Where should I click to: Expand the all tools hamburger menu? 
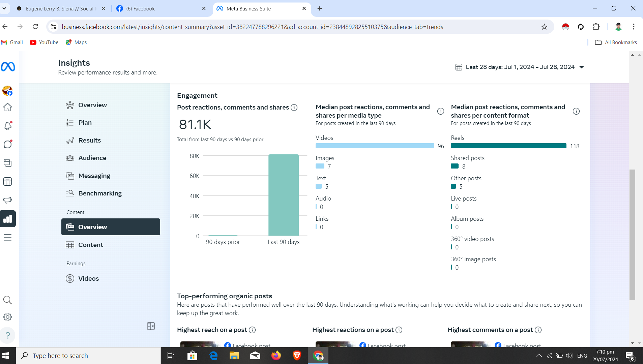point(8,237)
